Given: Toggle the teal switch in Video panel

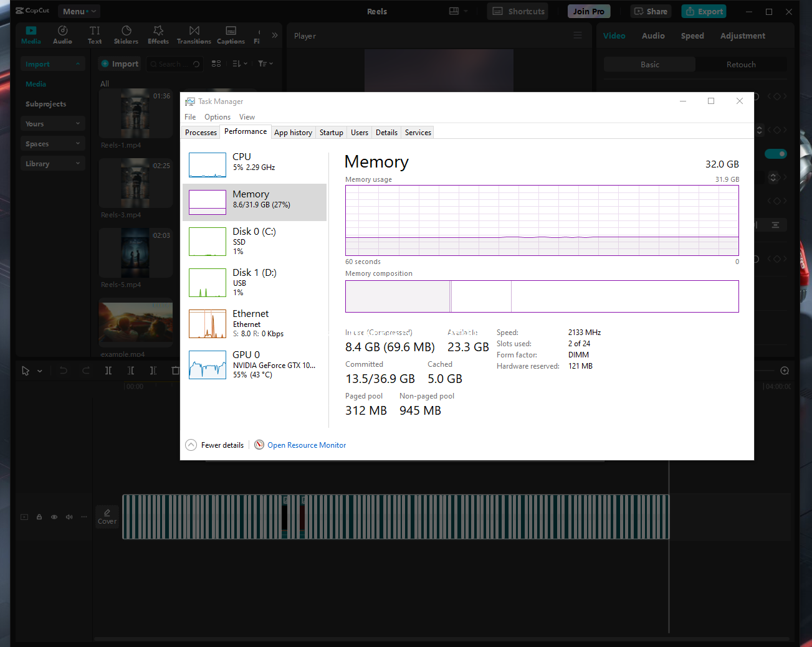Looking at the screenshot, I should (776, 154).
